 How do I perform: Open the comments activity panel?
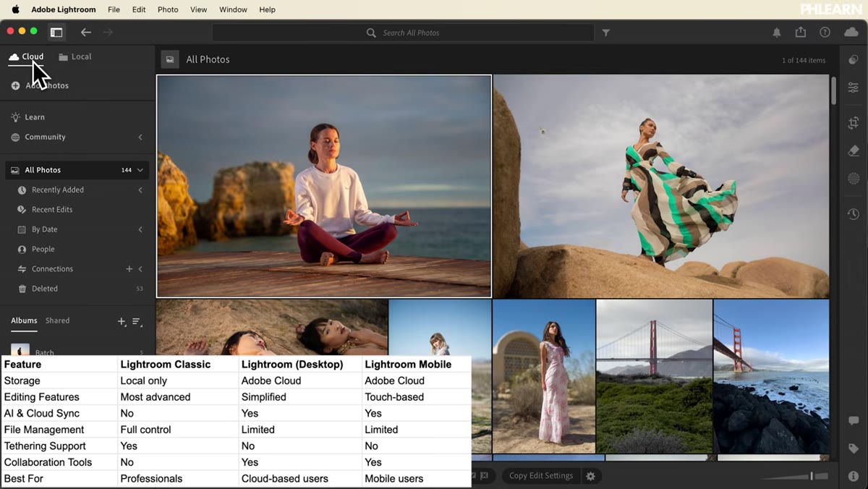[x=854, y=421]
